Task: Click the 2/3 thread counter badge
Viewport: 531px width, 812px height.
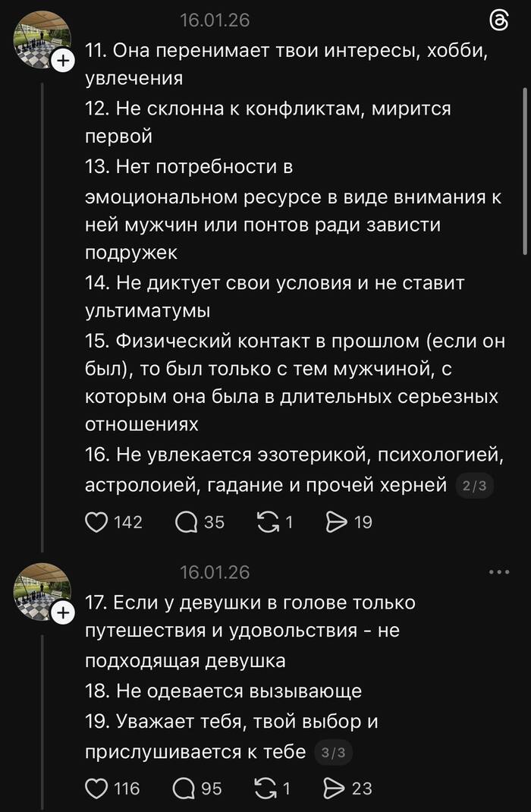Action: 474,486
